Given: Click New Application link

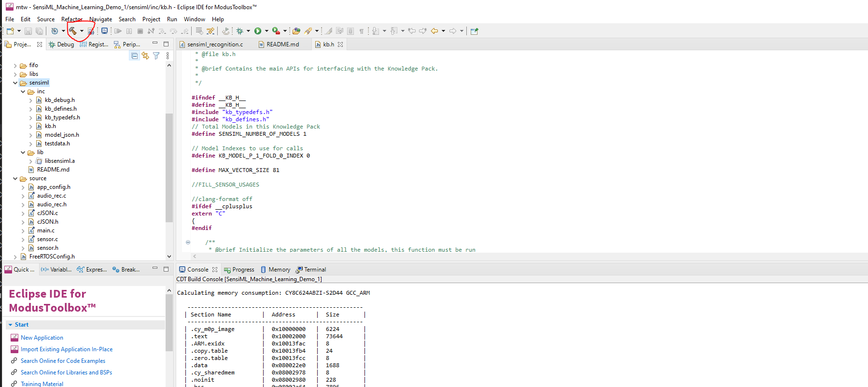Looking at the screenshot, I should pyautogui.click(x=42, y=338).
